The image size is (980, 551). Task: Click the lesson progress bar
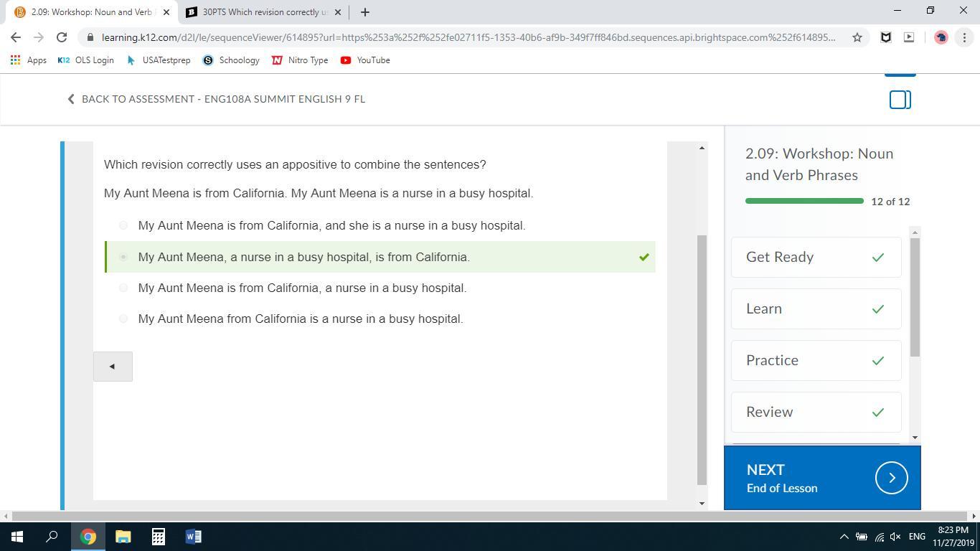pos(804,201)
